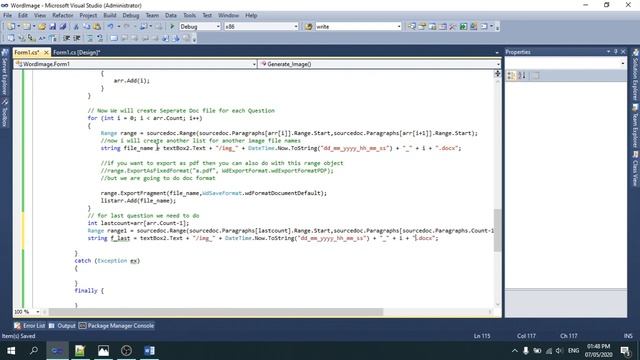Screen dimensions: 640x360
Task: Open the Debug menu
Action: point(131,15)
